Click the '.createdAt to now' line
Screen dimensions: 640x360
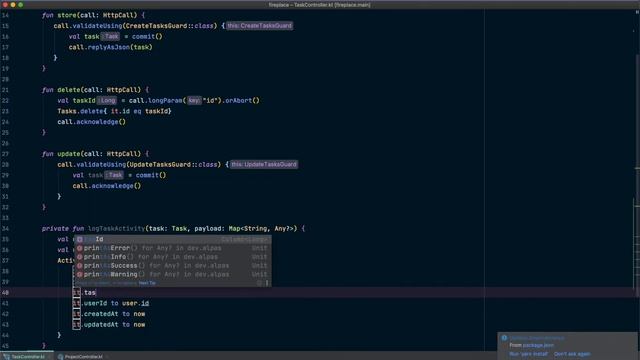tap(114, 314)
